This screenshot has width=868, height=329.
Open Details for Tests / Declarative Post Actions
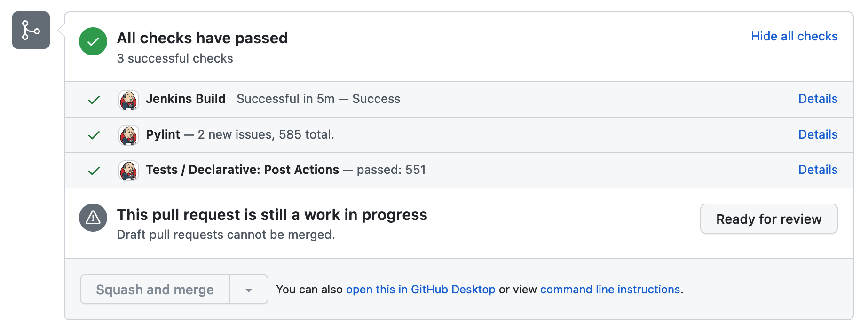coord(818,170)
